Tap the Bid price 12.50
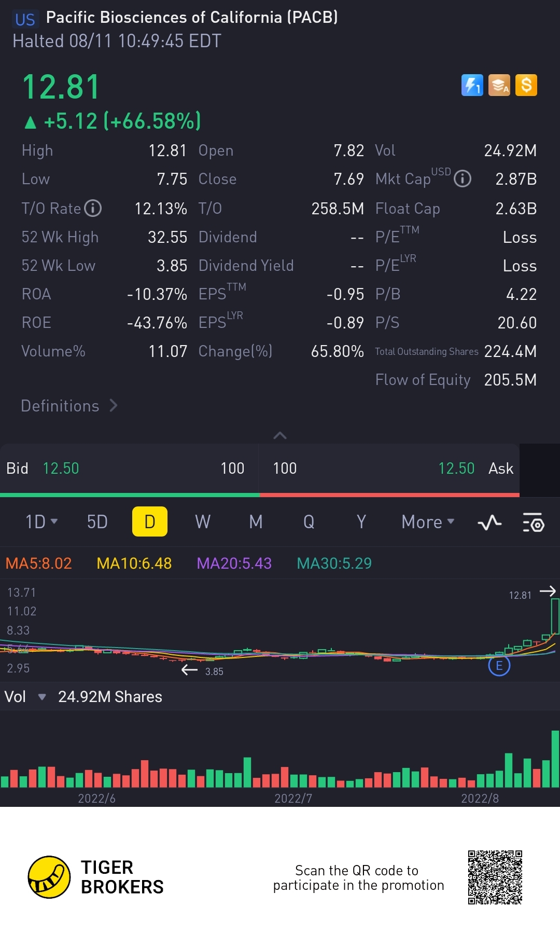560x948 pixels. (61, 469)
